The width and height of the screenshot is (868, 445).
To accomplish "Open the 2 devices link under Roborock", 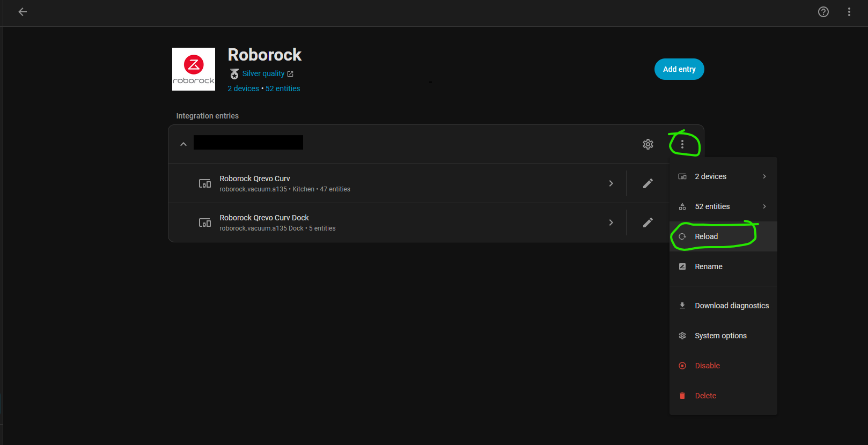I will 244,88.
